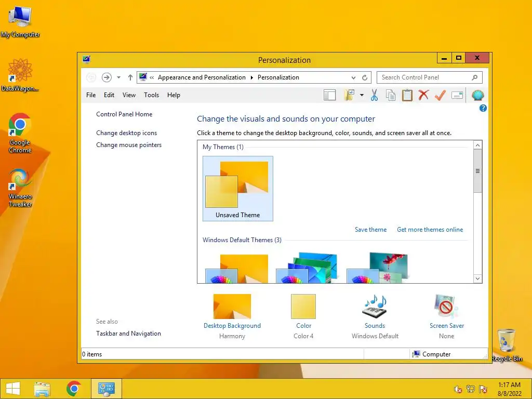
Task: Click Appearance and Personalization breadcrumb
Action: (202, 78)
